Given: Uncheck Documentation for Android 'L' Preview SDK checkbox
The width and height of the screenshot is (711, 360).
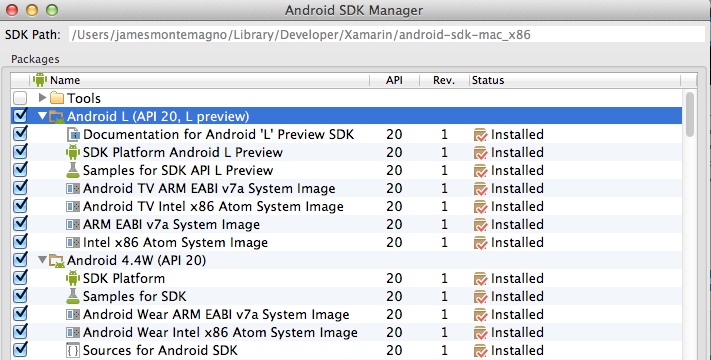Looking at the screenshot, I should pos(20,134).
